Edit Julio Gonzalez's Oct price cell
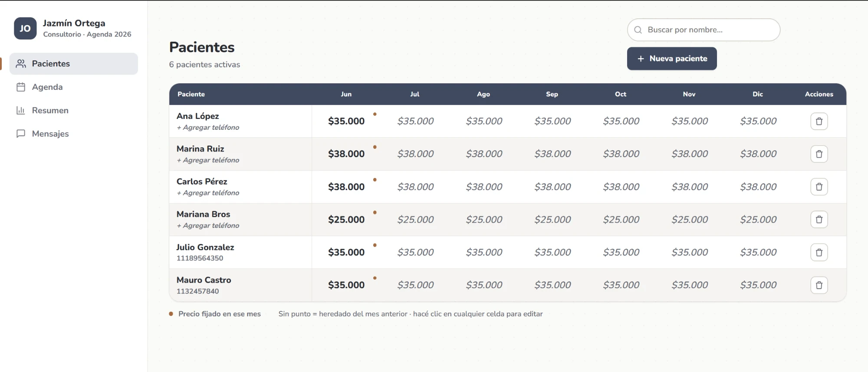 pyautogui.click(x=621, y=252)
